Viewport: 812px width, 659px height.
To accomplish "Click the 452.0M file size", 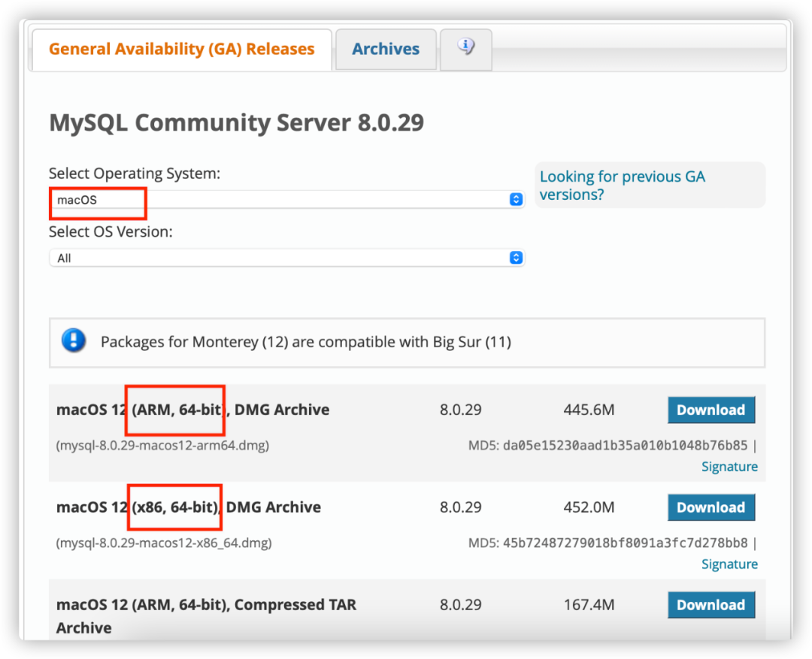I will pos(589,507).
